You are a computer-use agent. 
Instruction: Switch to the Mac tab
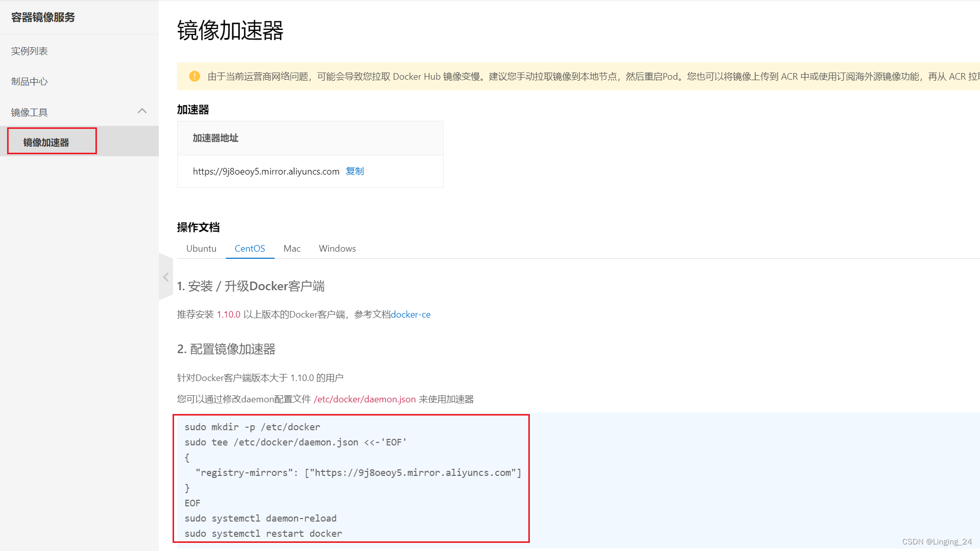[x=292, y=248]
